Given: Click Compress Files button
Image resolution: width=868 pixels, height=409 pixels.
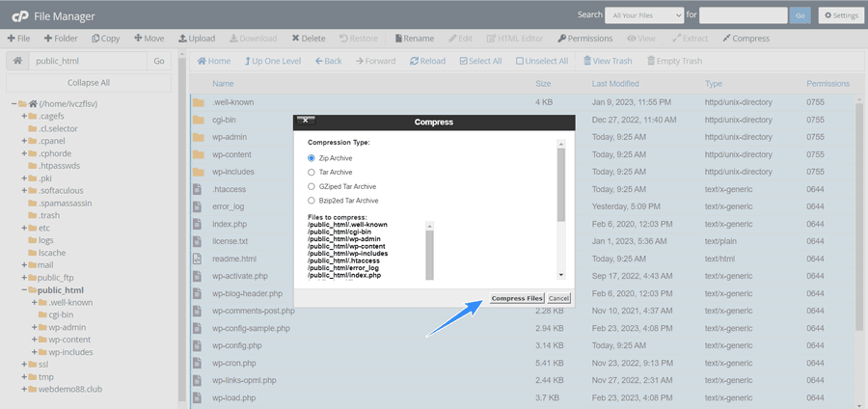Looking at the screenshot, I should coord(517,298).
